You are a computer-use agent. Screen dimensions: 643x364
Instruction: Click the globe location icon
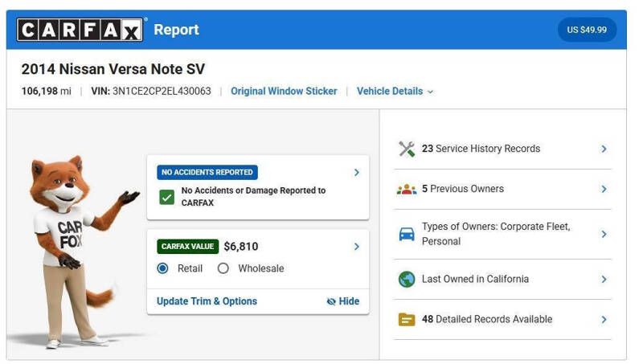coord(407,279)
